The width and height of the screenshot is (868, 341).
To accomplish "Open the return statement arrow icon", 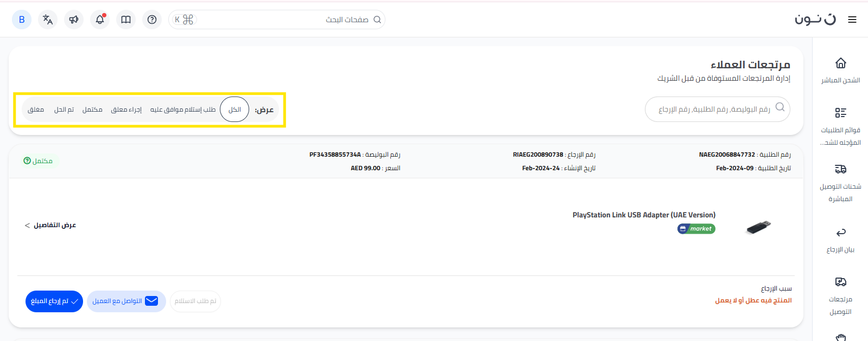I will click(840, 233).
